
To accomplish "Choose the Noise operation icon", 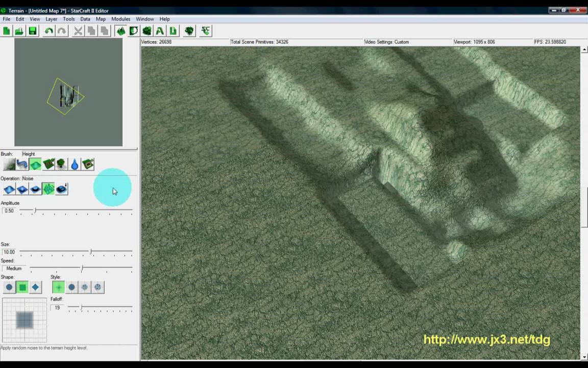I will tap(48, 189).
